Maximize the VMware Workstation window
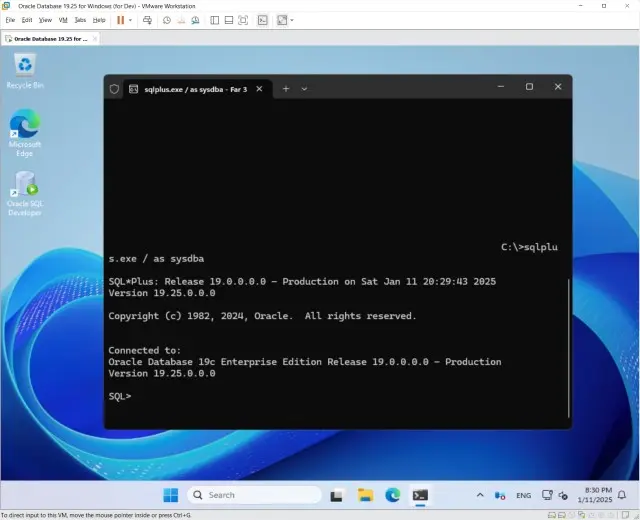This screenshot has width=640, height=520. (604, 6)
